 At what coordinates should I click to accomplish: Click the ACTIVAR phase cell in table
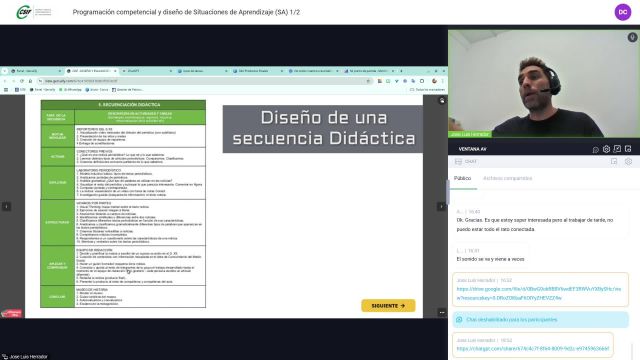(57, 157)
